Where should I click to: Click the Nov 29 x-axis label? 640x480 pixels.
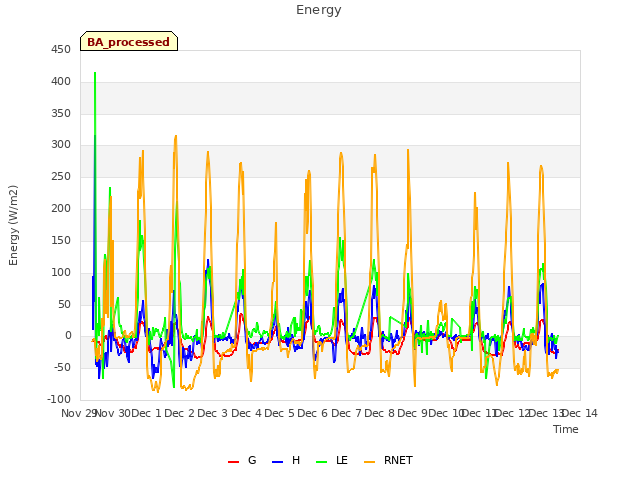pyautogui.click(x=78, y=413)
